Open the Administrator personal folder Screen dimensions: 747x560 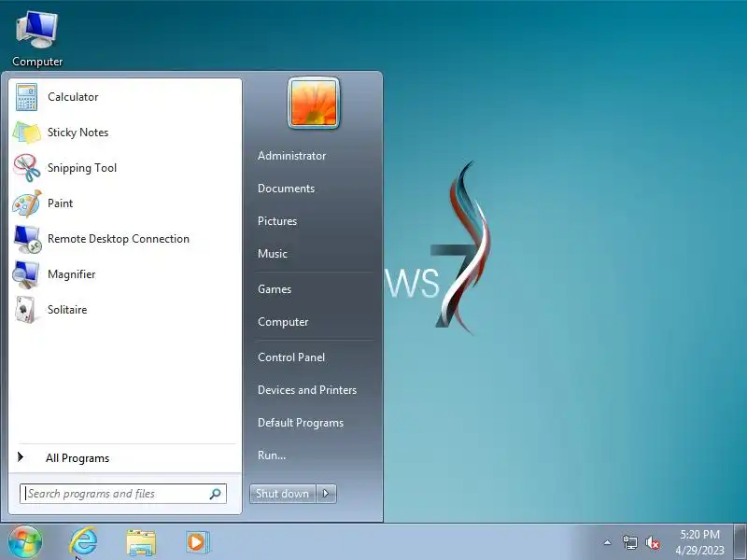[x=291, y=156]
